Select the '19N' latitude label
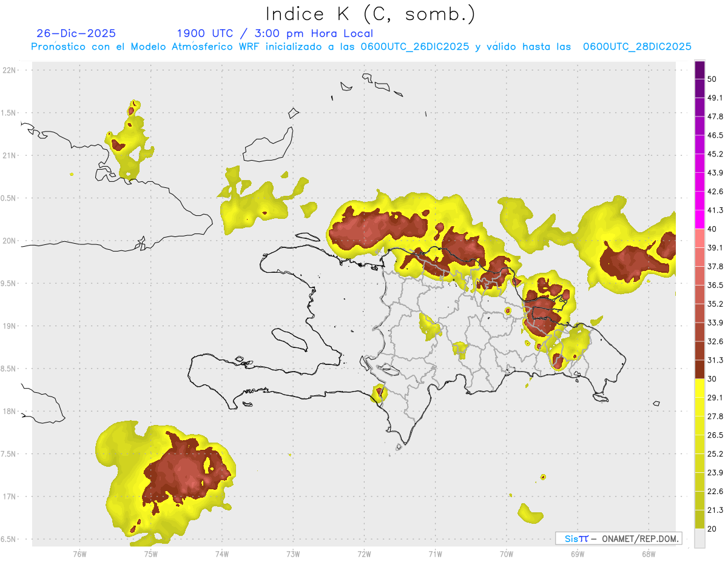 coord(10,326)
